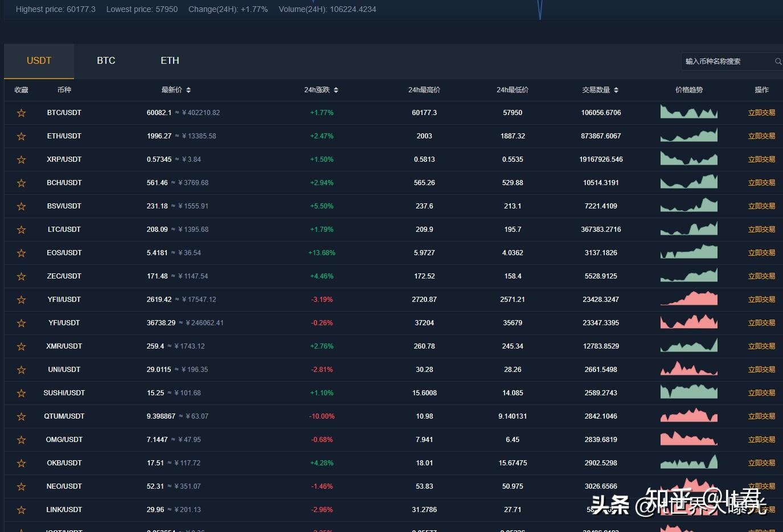Click trade now (立即交易) for BCH/USDT
The image size is (783, 532).
[x=761, y=183]
